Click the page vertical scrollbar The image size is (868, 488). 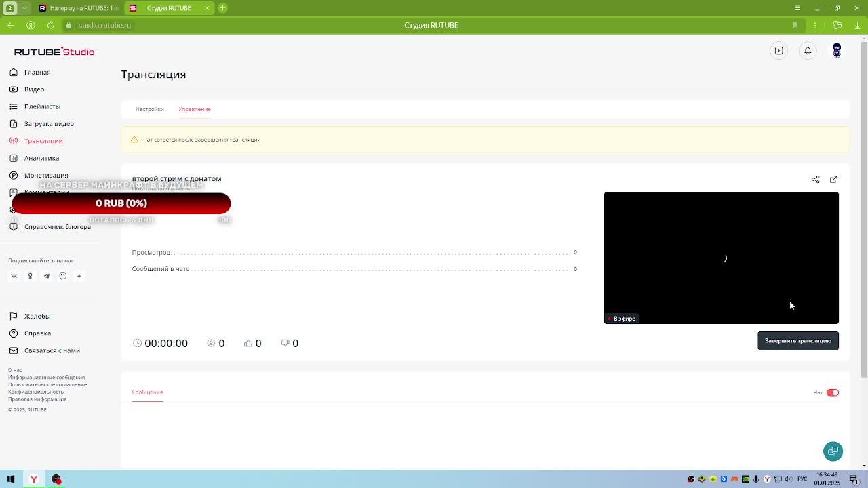[863, 210]
